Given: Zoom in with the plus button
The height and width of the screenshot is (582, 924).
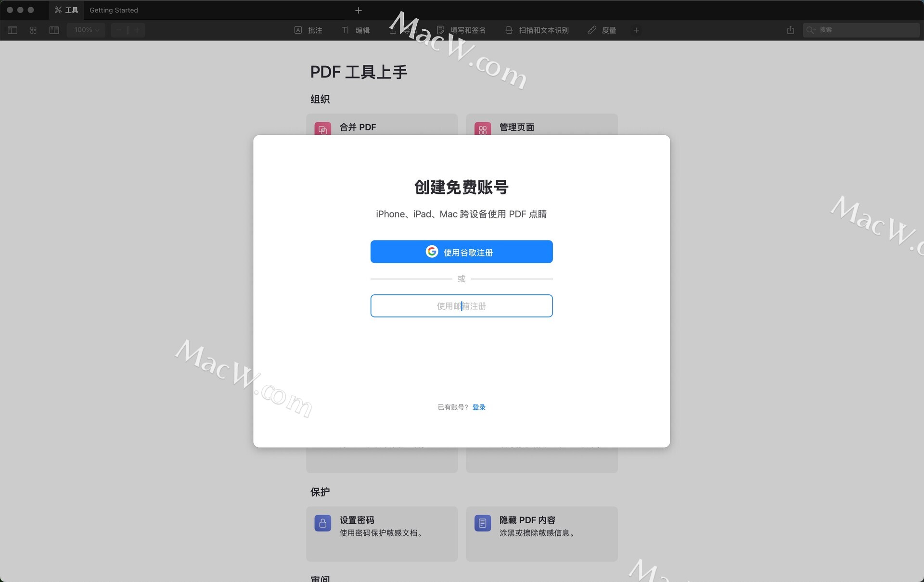Looking at the screenshot, I should [137, 30].
